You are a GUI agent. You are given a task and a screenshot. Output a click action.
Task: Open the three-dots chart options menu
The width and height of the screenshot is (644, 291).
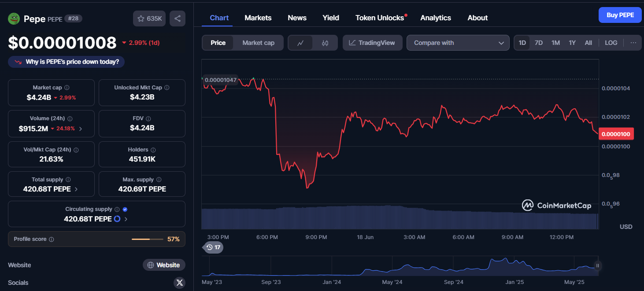tap(633, 43)
